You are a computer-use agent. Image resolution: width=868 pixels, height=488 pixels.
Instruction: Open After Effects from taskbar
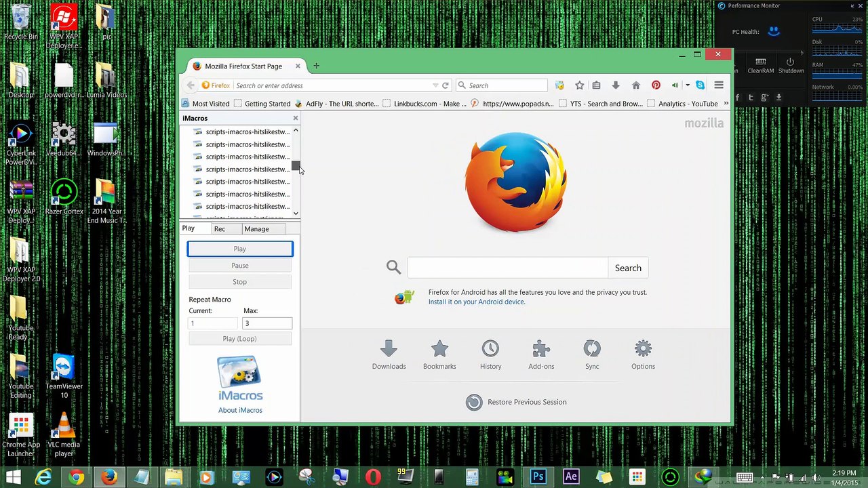point(571,477)
